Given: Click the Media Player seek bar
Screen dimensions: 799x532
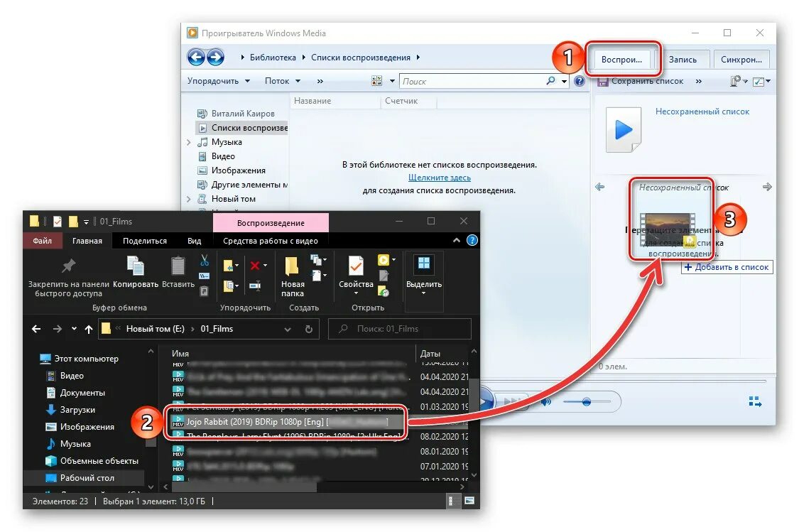Looking at the screenshot, I should [x=623, y=381].
